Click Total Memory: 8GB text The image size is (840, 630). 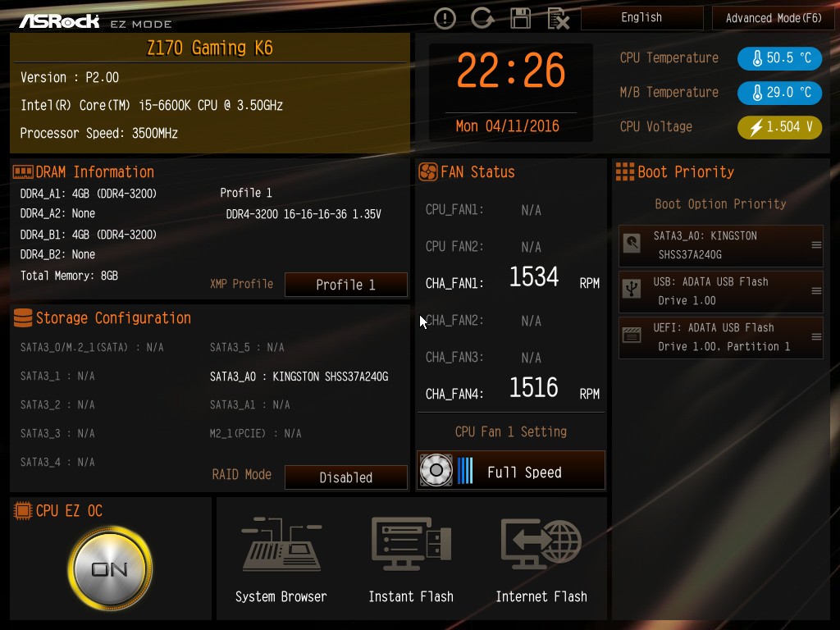pos(69,276)
